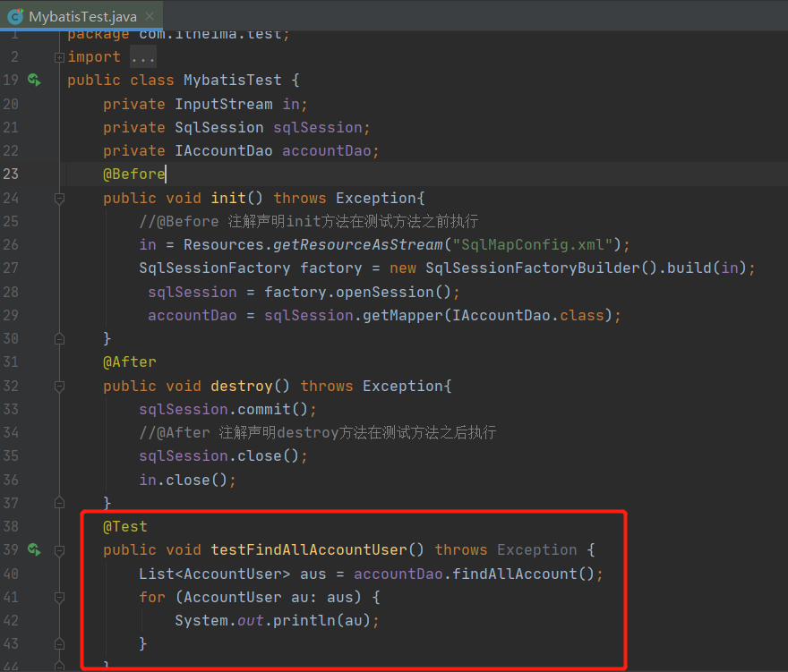Place cursor on the @Before annotation
This screenshot has height=672, width=788.
coord(133,174)
